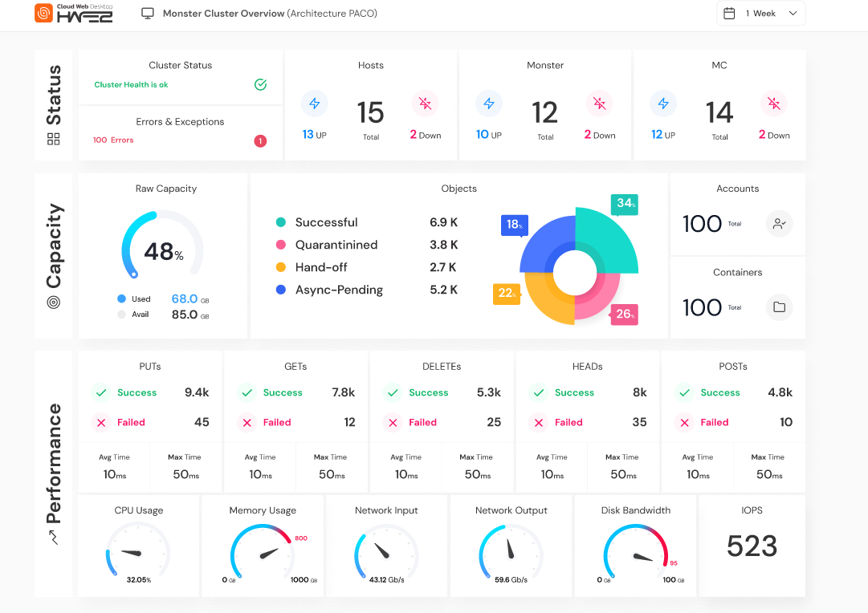868x613 pixels.
Task: Click the PUTs Failed cross icon
Action: coord(101,423)
